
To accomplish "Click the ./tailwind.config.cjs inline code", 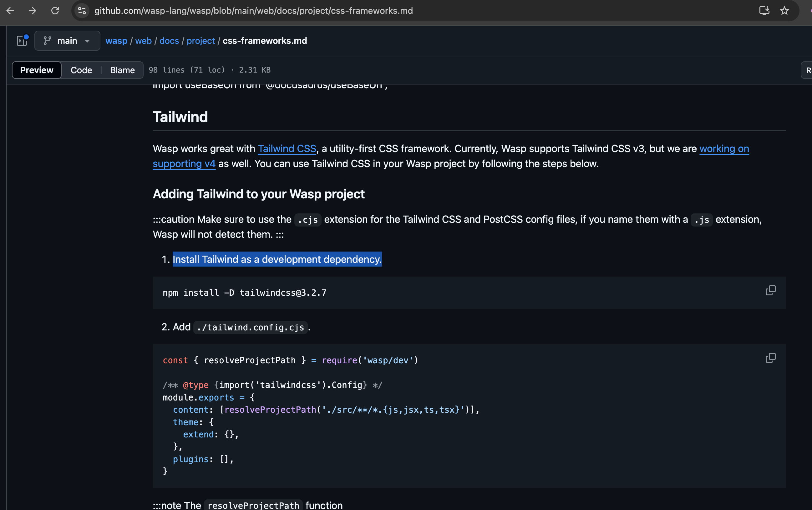I will tap(251, 328).
